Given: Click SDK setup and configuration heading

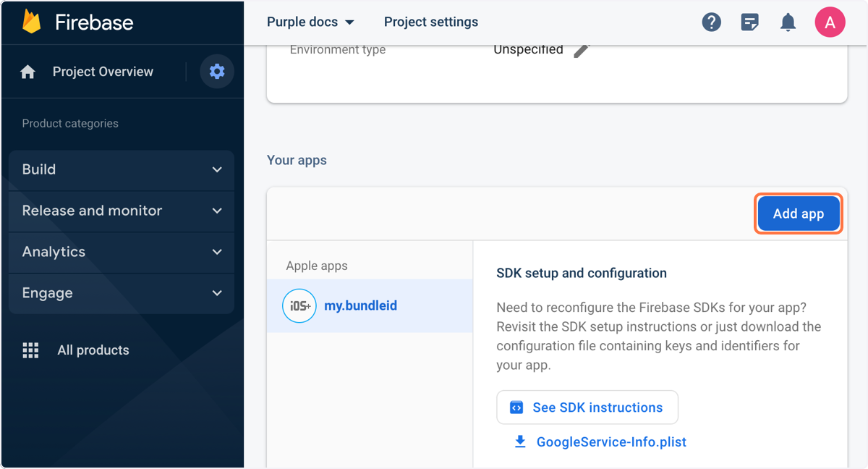Looking at the screenshot, I should [x=582, y=273].
